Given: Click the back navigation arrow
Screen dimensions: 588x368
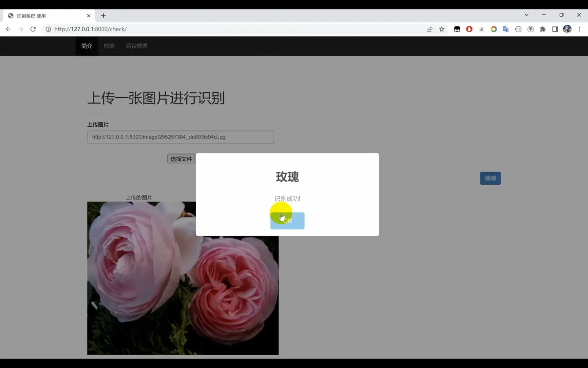Looking at the screenshot, I should click(x=8, y=29).
